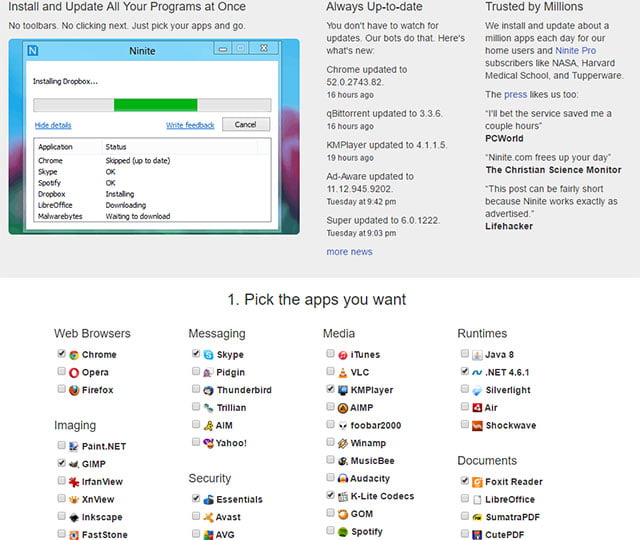The image size is (640, 540).
Task: Click the iTunes icon under Media
Action: (x=343, y=355)
